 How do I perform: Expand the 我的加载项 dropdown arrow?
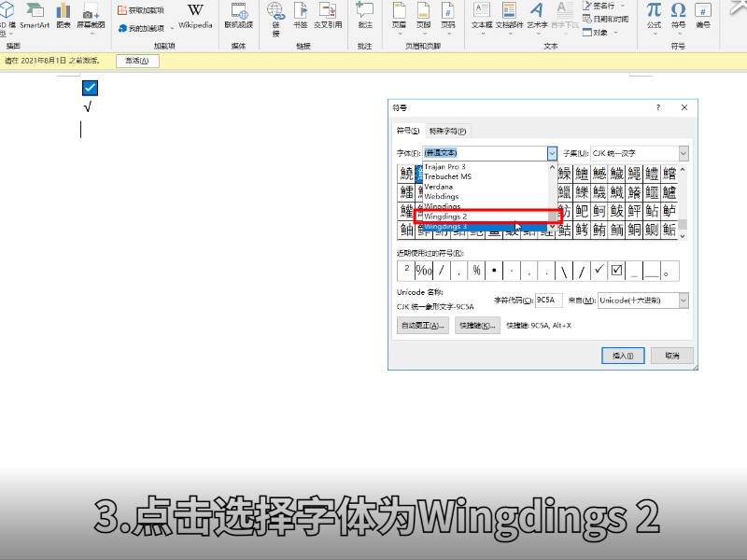tap(172, 28)
